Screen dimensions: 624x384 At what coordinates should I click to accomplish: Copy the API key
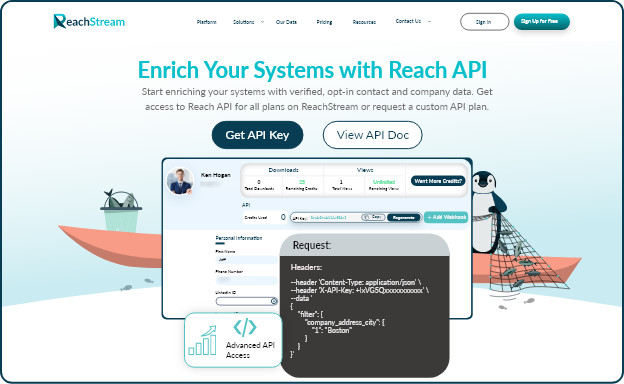[373, 217]
